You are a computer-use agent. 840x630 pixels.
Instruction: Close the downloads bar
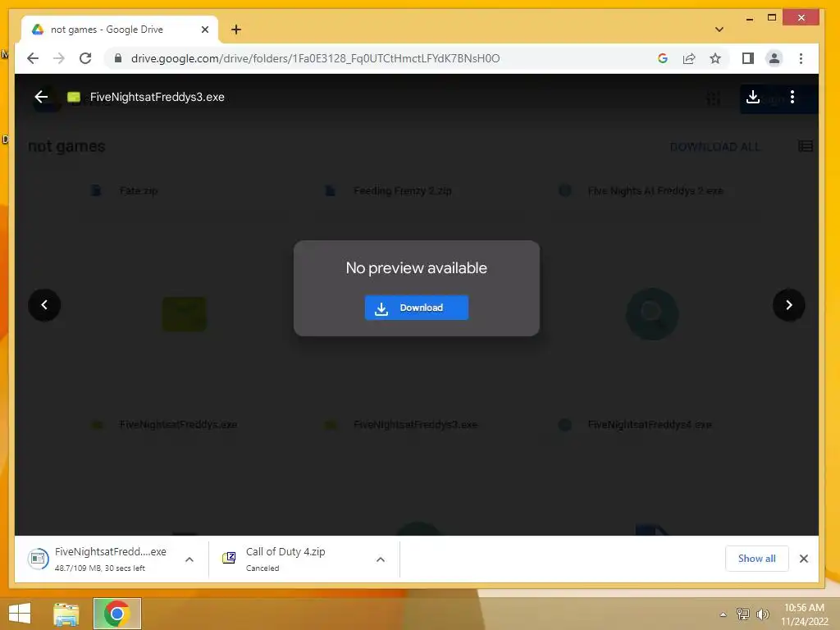(804, 559)
